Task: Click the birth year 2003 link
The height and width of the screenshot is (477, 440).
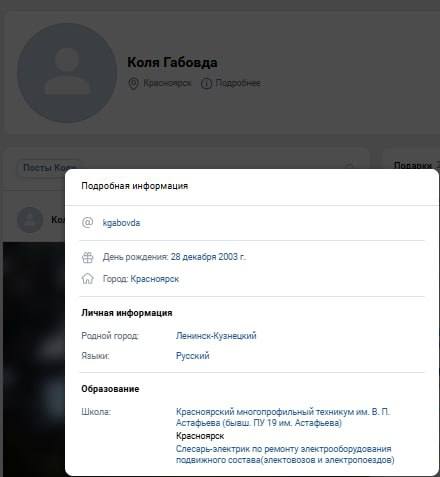Action: [231, 257]
